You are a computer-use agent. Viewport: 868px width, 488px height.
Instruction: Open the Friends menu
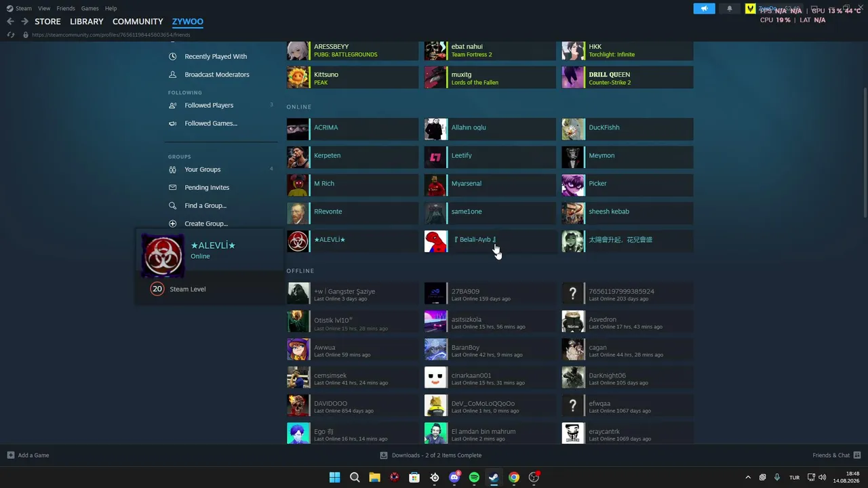click(x=66, y=9)
